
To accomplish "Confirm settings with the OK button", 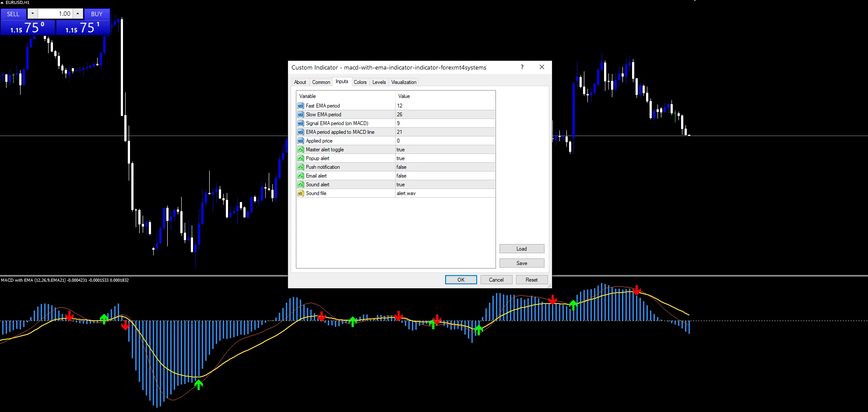I will pos(461,280).
